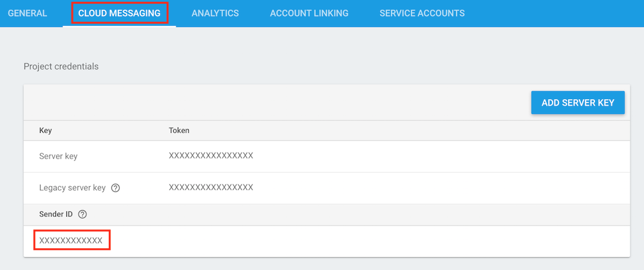Click the Legacy server key label text
This screenshot has height=270, width=644.
(x=72, y=188)
